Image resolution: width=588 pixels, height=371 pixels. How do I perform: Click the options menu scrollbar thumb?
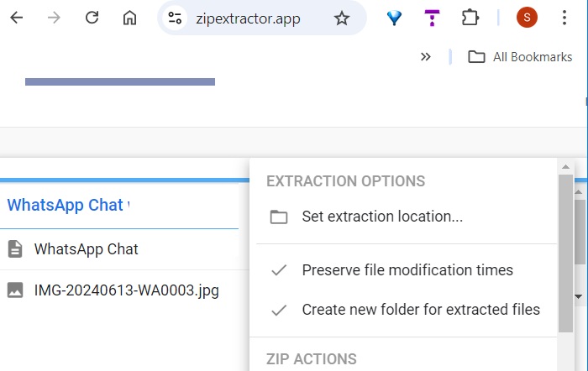pos(565,253)
